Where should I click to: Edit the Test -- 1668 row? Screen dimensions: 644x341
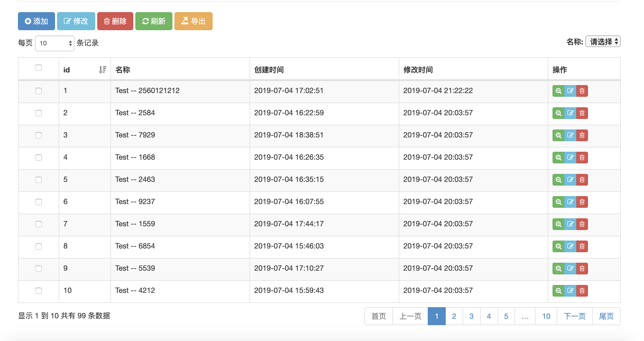coord(570,158)
